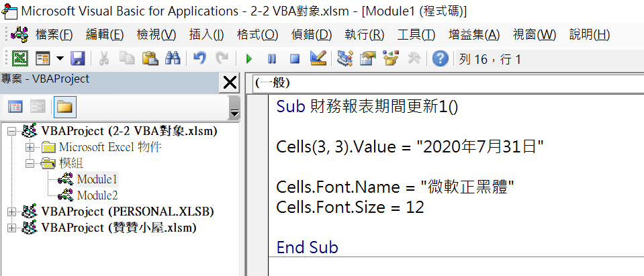Image resolution: width=644 pixels, height=276 pixels.
Task: Select VBAProject (PERSONAL.XLSB) tree item
Action: [x=128, y=212]
